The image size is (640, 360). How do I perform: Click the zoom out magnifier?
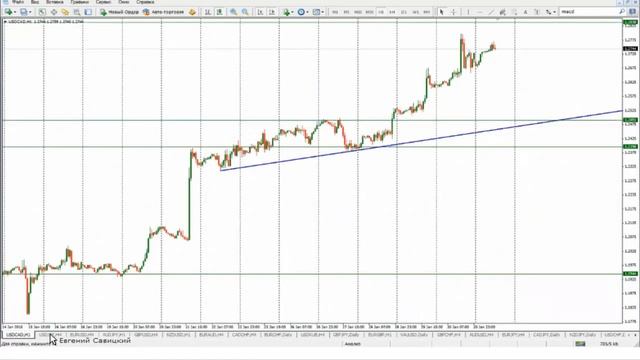pyautogui.click(x=245, y=12)
